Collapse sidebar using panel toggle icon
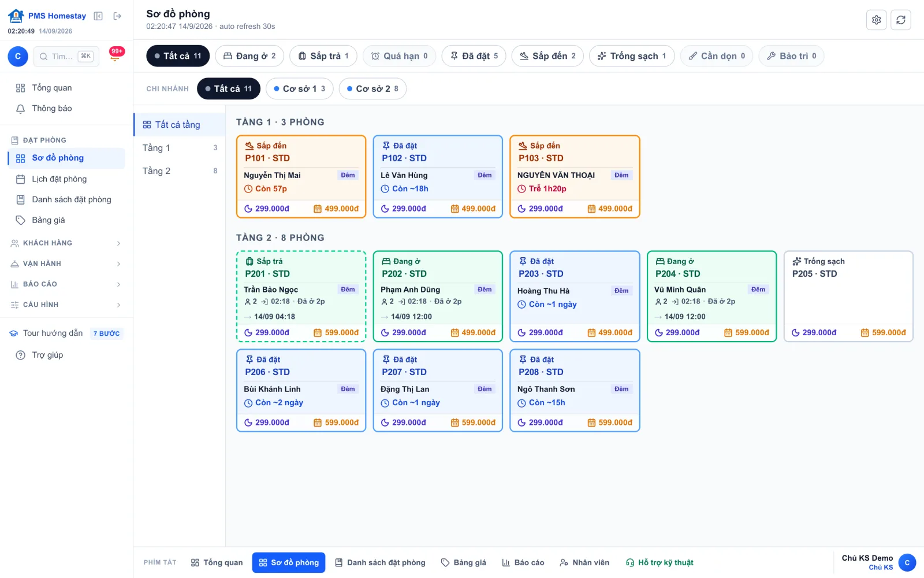 [98, 16]
